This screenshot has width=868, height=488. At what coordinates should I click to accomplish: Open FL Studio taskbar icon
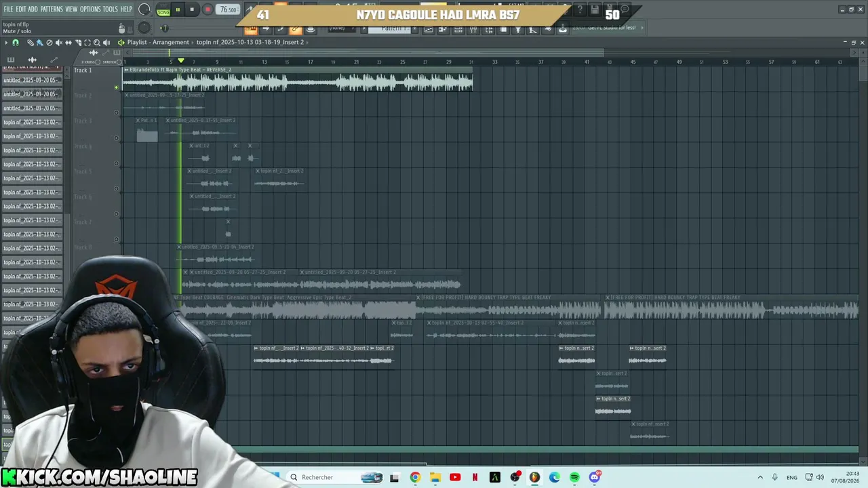click(x=534, y=477)
